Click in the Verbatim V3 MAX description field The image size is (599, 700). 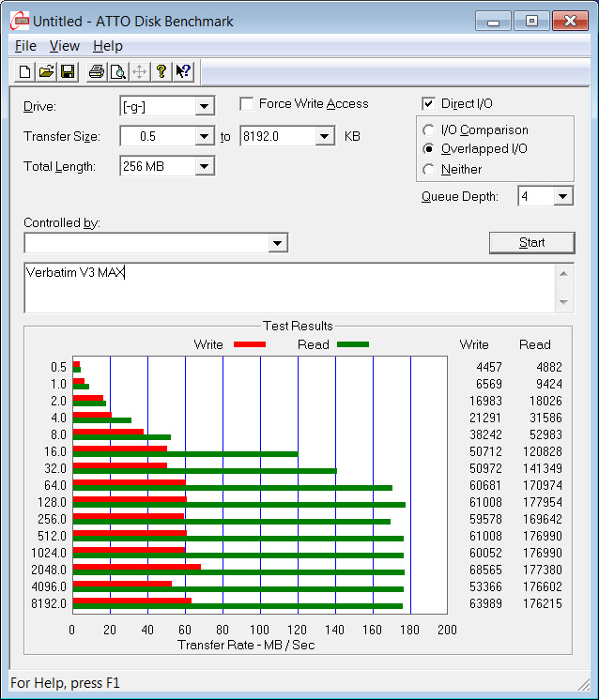(289, 288)
